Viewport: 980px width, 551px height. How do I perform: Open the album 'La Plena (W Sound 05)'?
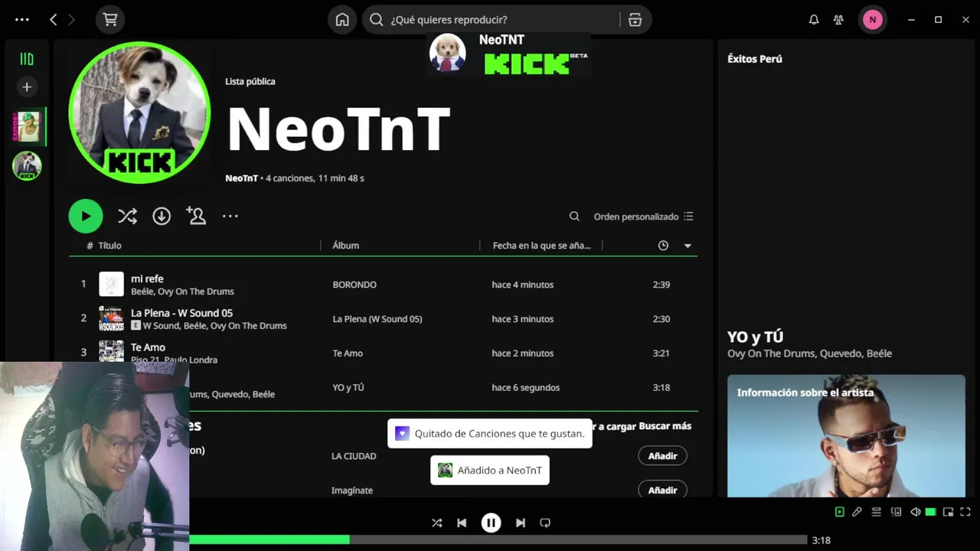coord(377,319)
